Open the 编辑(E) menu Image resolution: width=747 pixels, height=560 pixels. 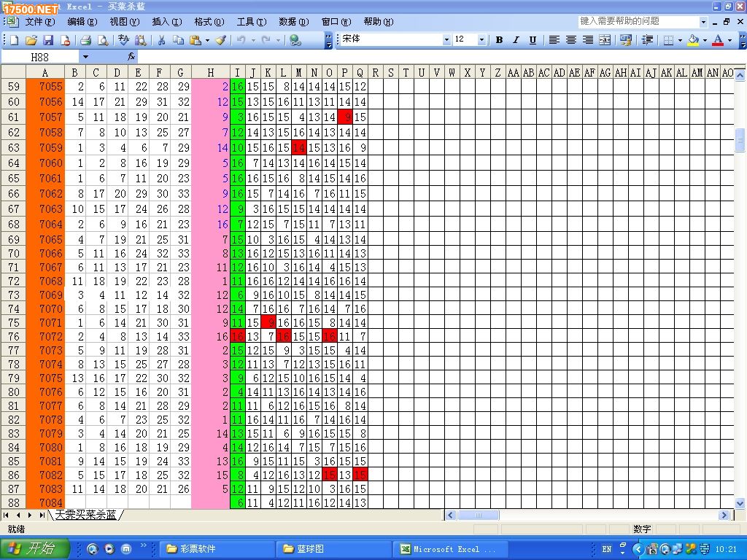click(x=82, y=21)
